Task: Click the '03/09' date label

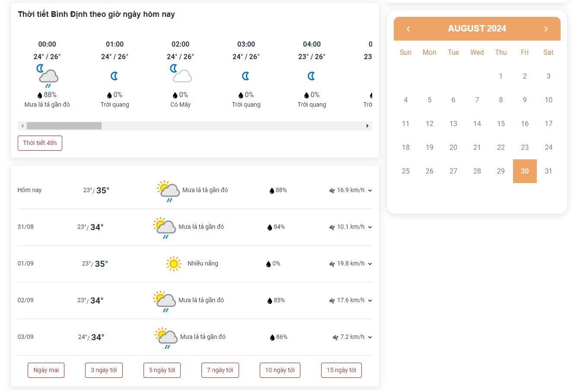Action: click(x=26, y=337)
